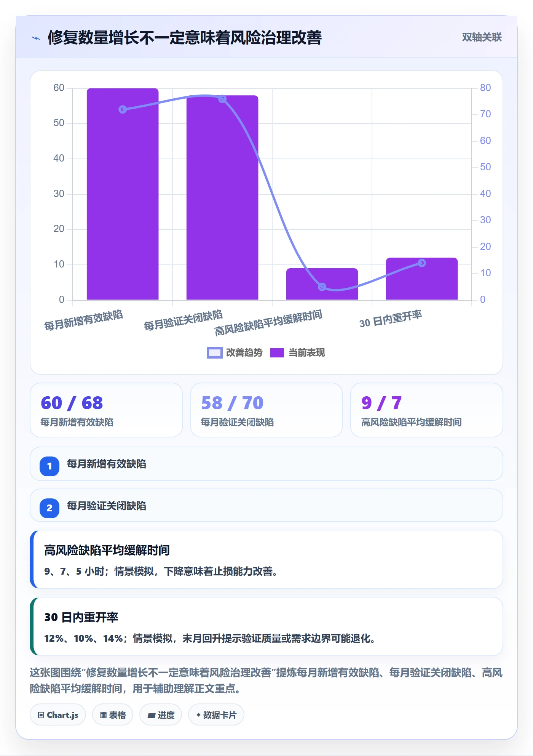The height and width of the screenshot is (756, 533).
Task: Click the 数据卡片 tag
Action: [216, 715]
